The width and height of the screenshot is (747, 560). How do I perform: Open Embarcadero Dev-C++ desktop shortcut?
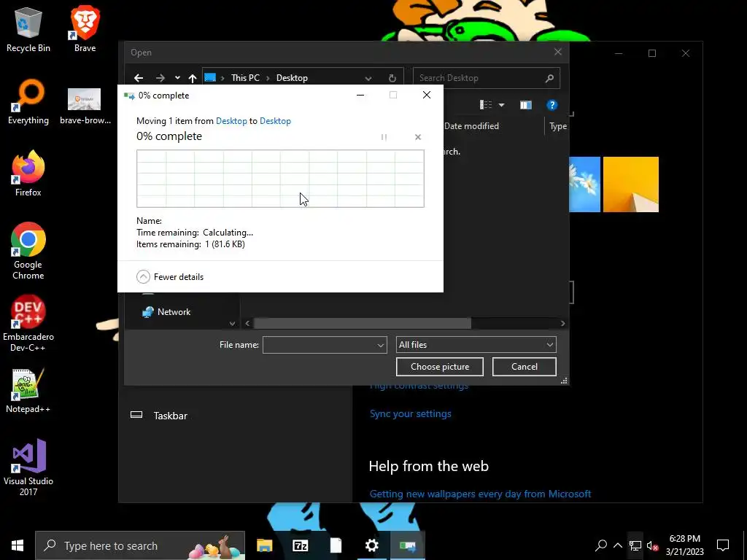click(28, 323)
